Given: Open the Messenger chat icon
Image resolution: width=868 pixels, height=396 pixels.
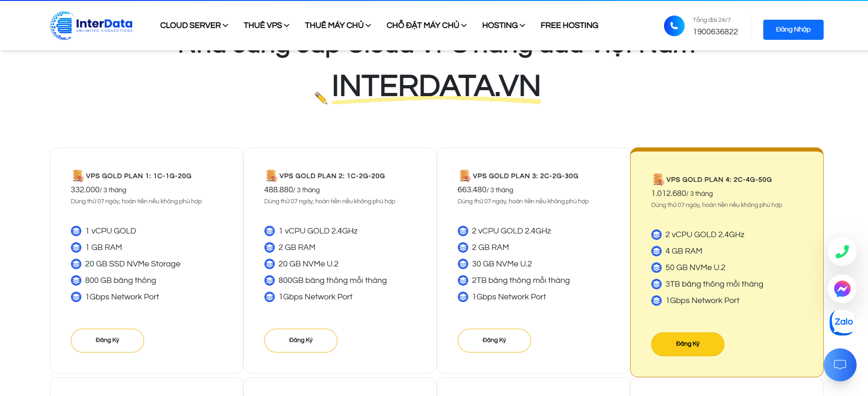Looking at the screenshot, I should (x=842, y=289).
